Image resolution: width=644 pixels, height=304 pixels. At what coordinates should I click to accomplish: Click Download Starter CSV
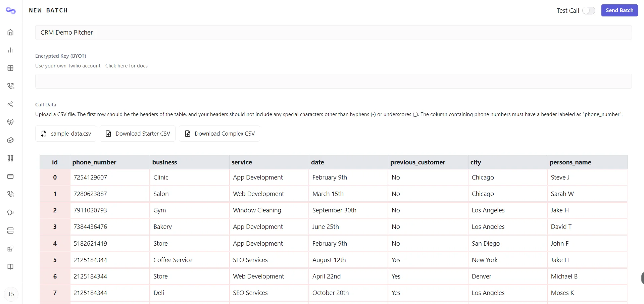(x=138, y=134)
